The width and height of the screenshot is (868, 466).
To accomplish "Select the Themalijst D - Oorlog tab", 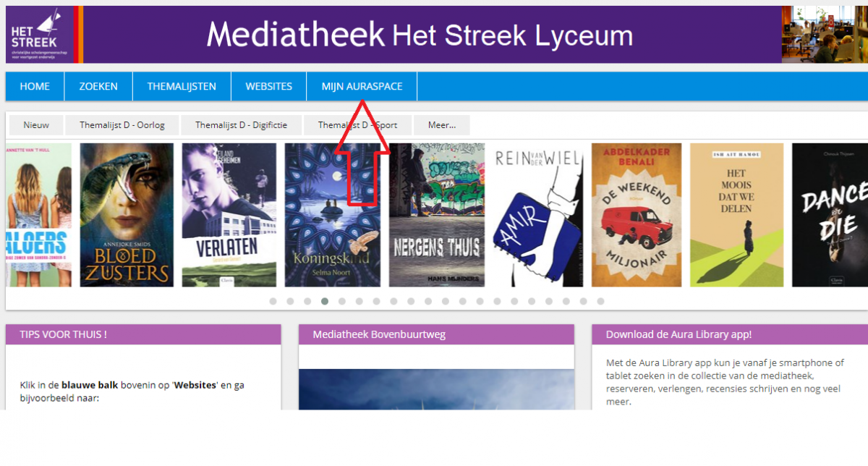I will tap(122, 125).
